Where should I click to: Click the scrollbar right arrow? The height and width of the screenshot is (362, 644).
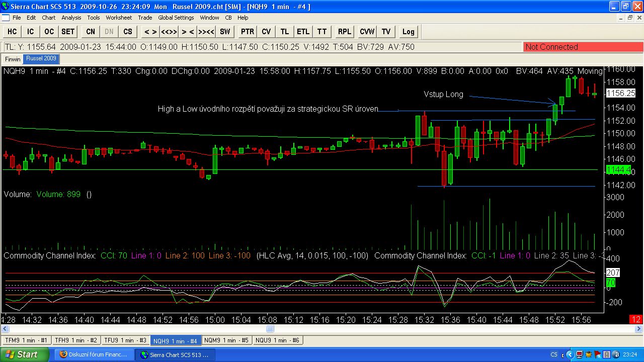coord(639,329)
